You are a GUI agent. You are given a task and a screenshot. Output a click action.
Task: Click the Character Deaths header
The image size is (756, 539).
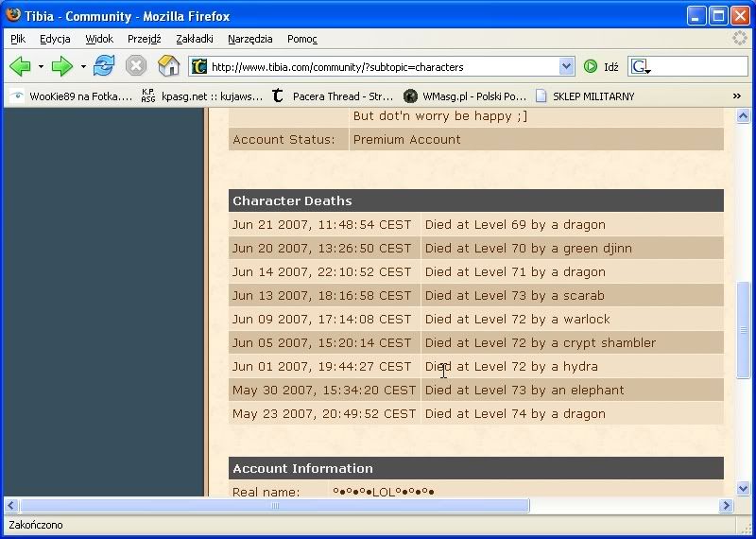point(476,200)
